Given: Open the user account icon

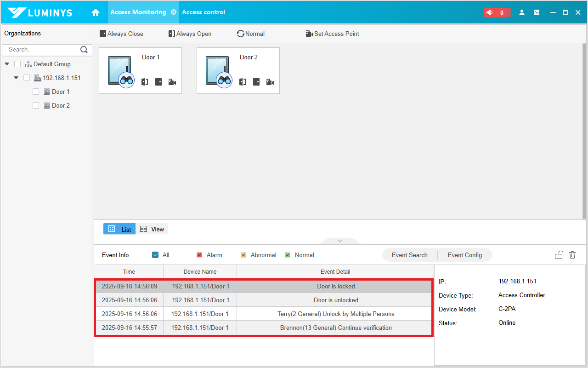Looking at the screenshot, I should (521, 12).
